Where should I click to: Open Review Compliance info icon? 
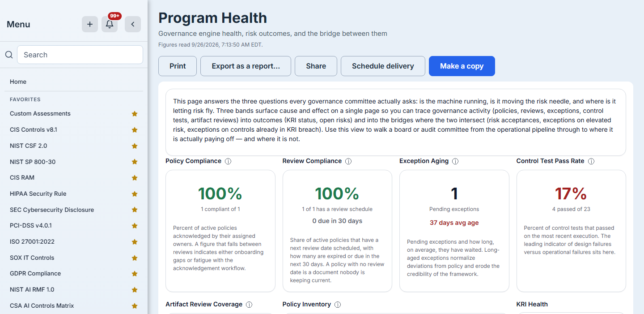348,161
